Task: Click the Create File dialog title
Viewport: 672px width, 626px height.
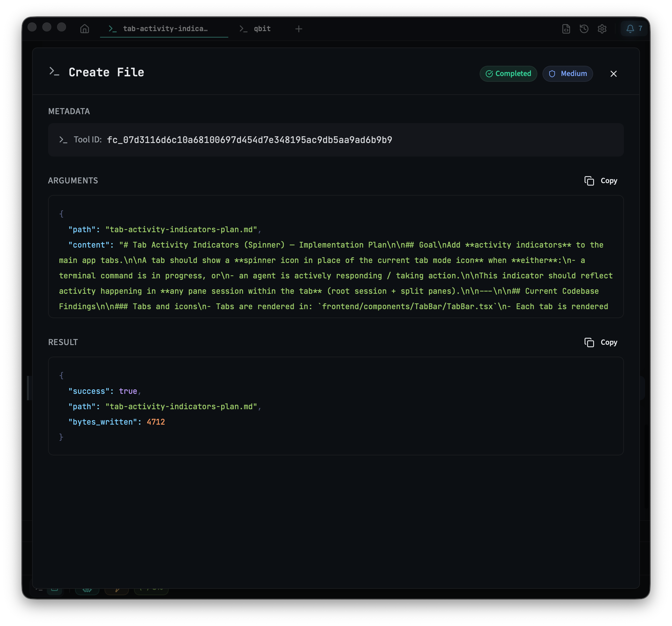Action: 106,72
